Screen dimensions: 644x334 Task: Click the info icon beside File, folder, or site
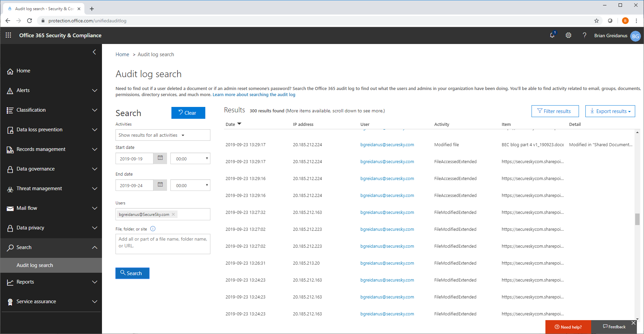point(153,229)
